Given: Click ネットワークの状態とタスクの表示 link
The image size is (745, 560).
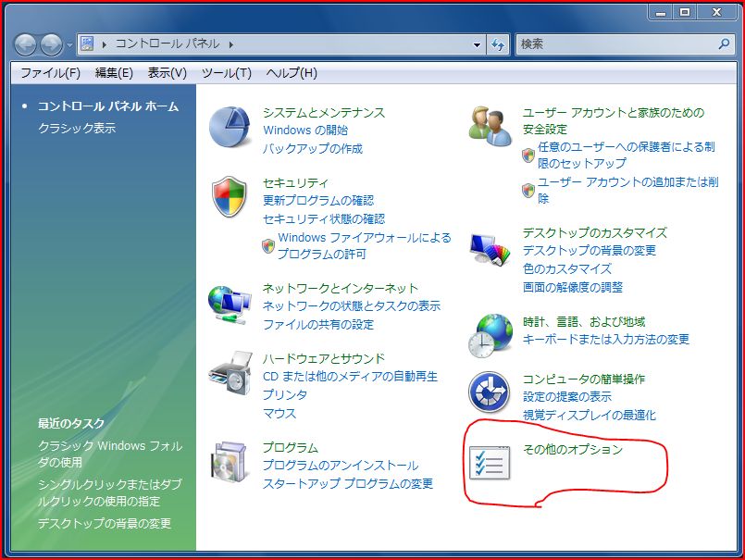Looking at the screenshot, I should (352, 306).
